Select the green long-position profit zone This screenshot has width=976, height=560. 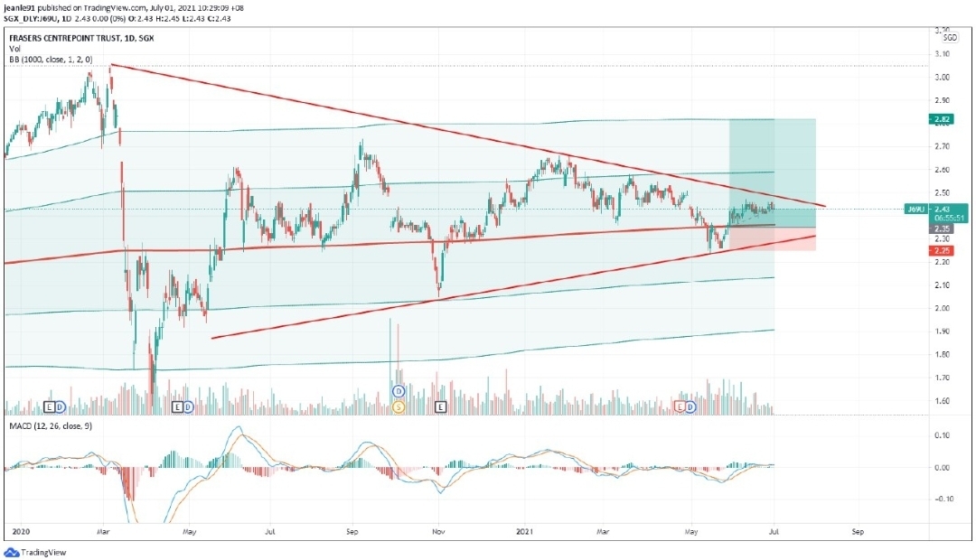[x=772, y=173]
